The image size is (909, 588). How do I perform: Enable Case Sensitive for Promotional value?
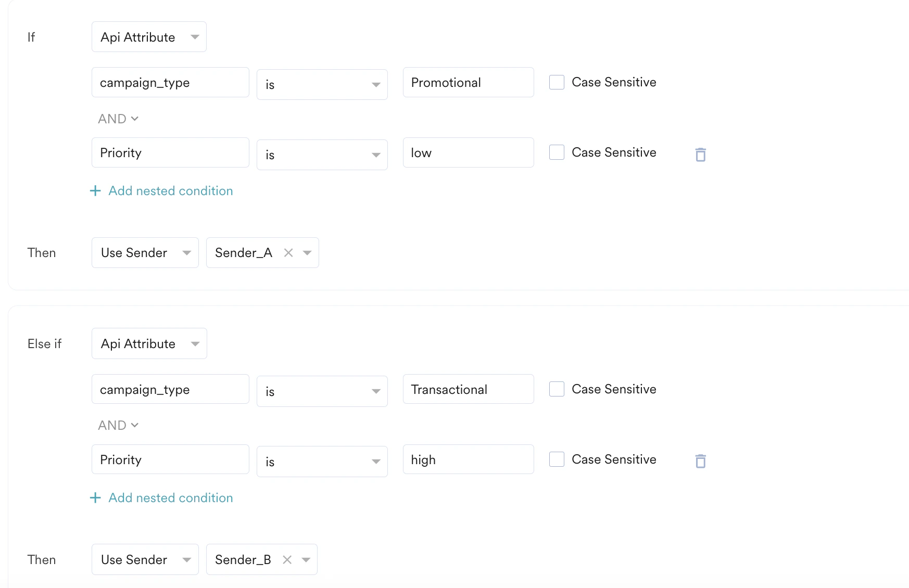tap(557, 82)
